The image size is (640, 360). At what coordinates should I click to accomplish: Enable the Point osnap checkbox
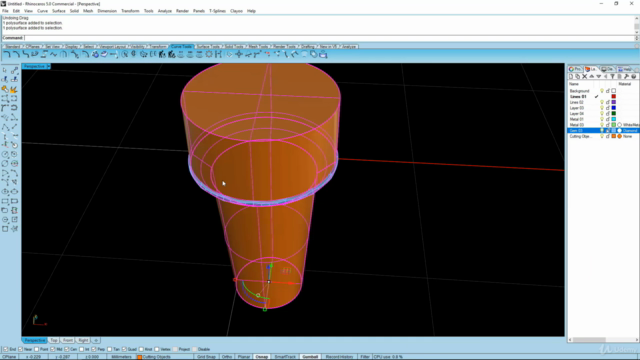tap(37, 349)
